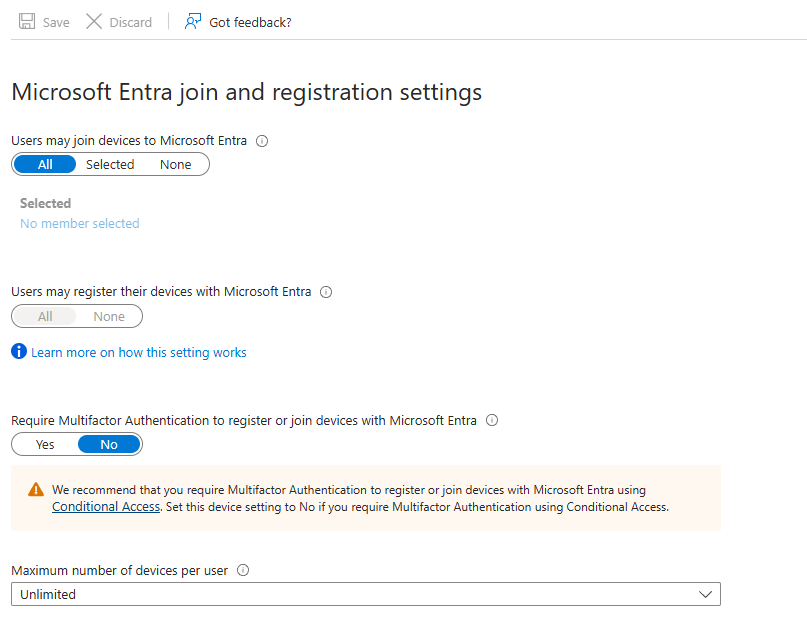
Task: Switch device join setting to None
Action: pos(175,164)
